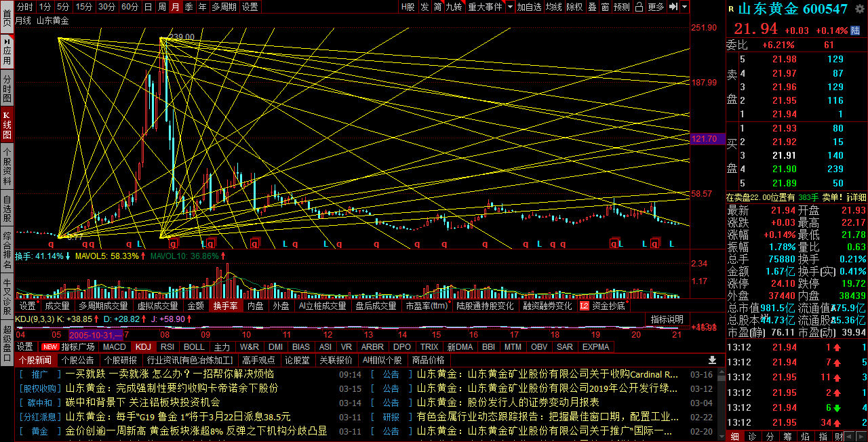The width and height of the screenshot is (868, 442).
Task: Open the 应用 sidebar item
Action: click(7, 51)
